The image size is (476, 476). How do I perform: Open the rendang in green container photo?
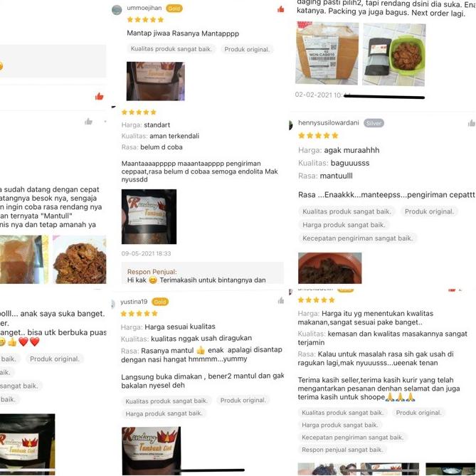coord(394,54)
